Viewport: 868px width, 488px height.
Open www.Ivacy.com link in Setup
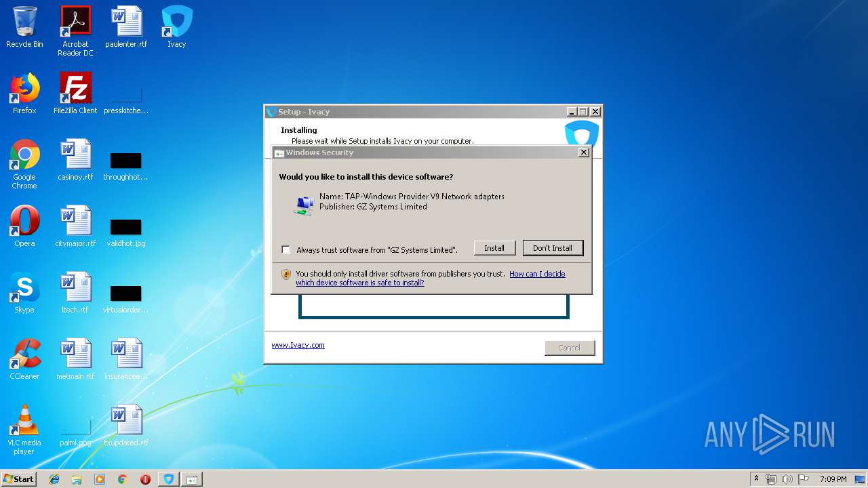[x=298, y=345]
